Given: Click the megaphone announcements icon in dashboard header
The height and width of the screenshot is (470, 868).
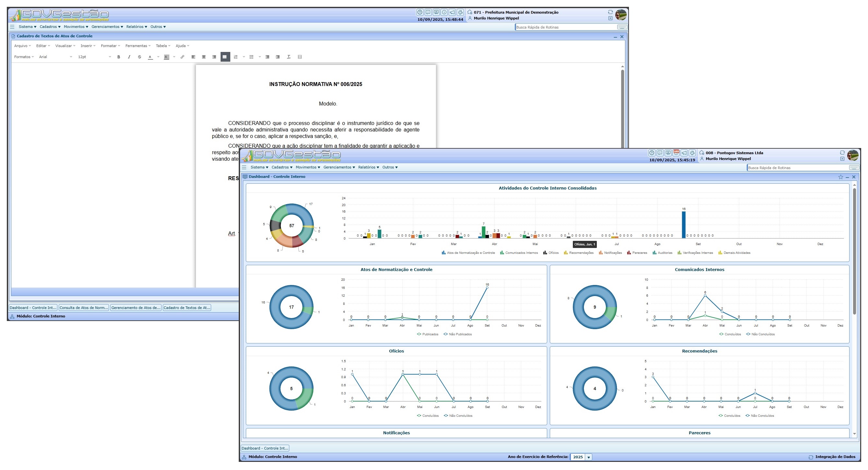Looking at the screenshot, I should (x=684, y=153).
